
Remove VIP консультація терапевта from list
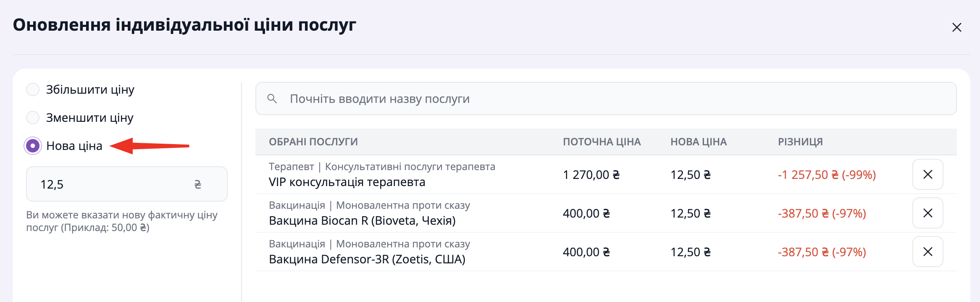pos(927,174)
